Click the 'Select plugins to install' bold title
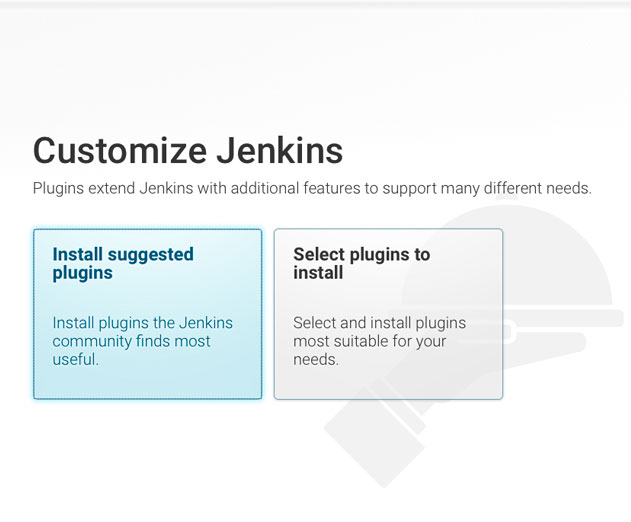 (x=362, y=264)
